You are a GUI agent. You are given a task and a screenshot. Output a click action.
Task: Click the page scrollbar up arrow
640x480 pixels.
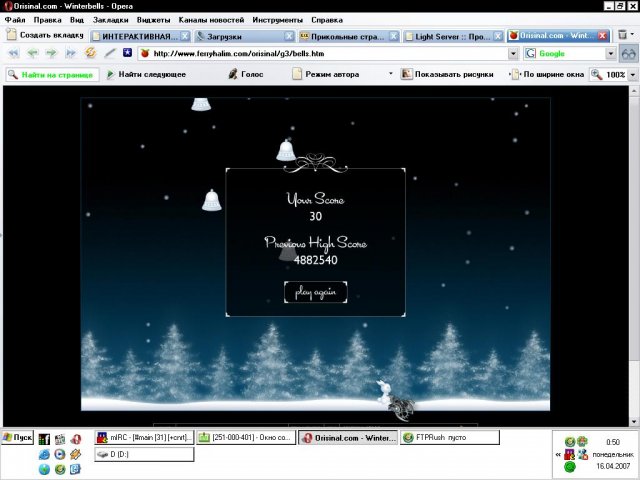634,91
